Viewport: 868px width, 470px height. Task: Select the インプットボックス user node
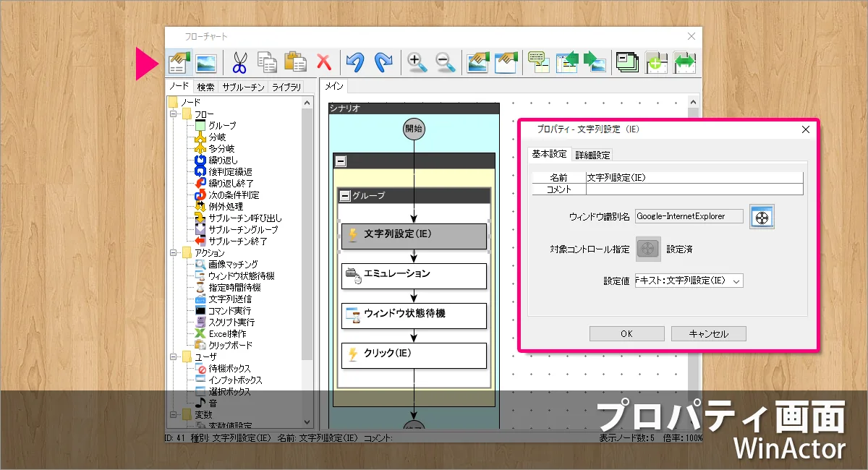[x=235, y=380]
